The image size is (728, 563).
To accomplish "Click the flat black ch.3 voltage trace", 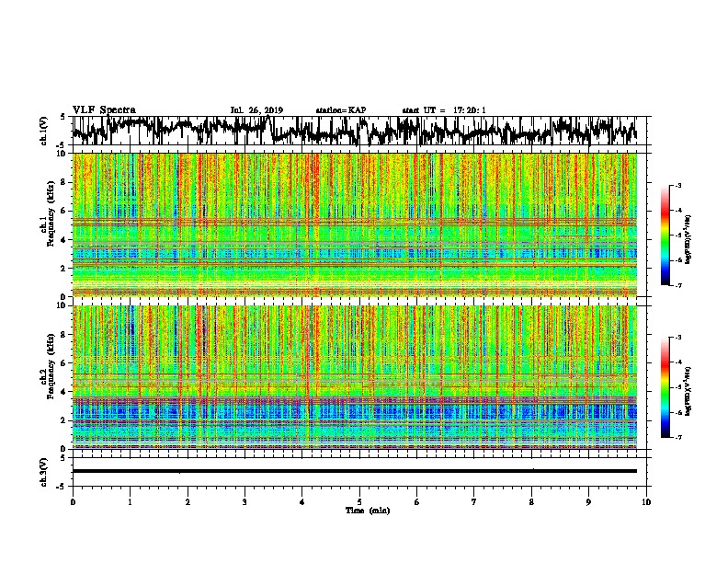I will (355, 471).
